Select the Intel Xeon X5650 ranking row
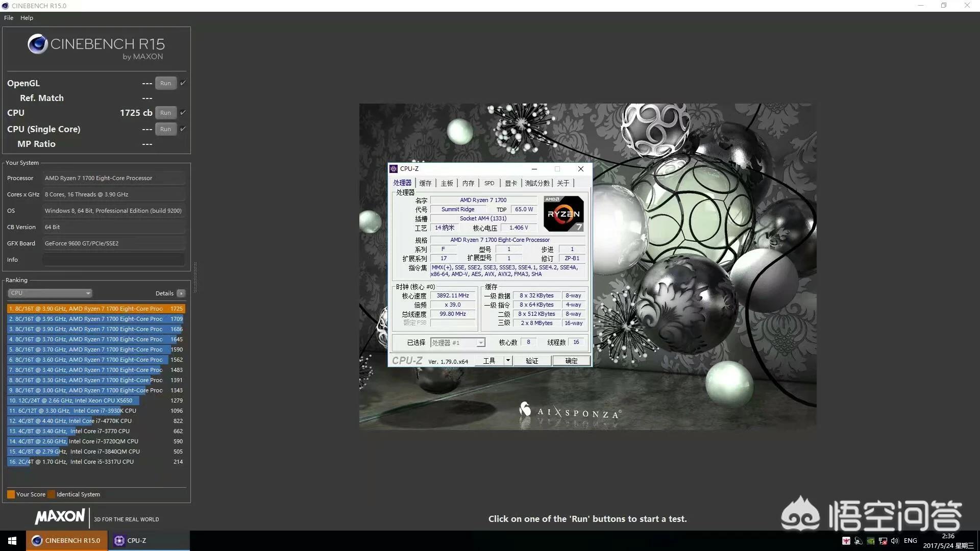 pos(96,400)
